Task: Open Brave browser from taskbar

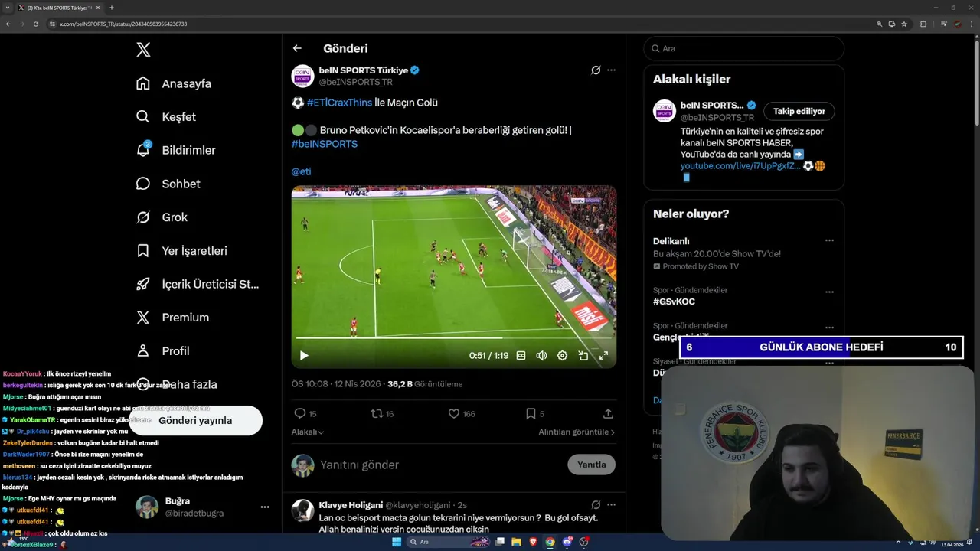Action: pyautogui.click(x=534, y=542)
